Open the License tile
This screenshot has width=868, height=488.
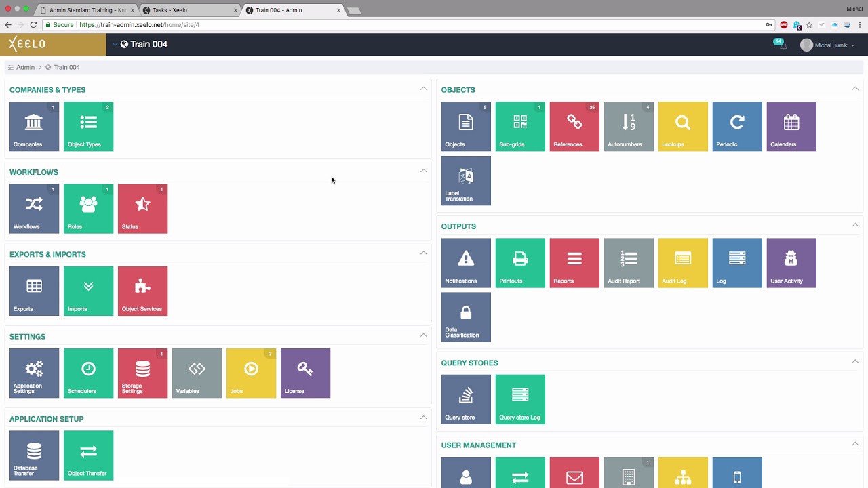(x=305, y=373)
